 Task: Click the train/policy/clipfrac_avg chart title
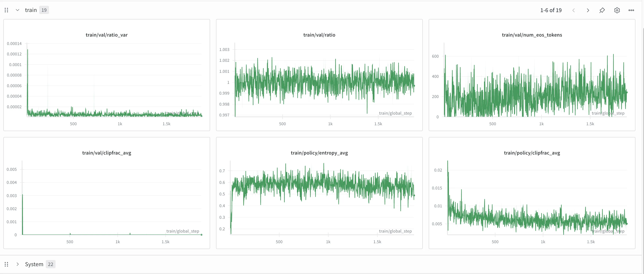pyautogui.click(x=532, y=153)
